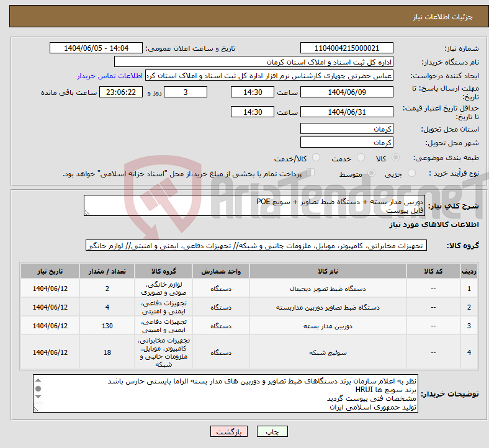Click the بازگشت (back) button

click(x=228, y=431)
